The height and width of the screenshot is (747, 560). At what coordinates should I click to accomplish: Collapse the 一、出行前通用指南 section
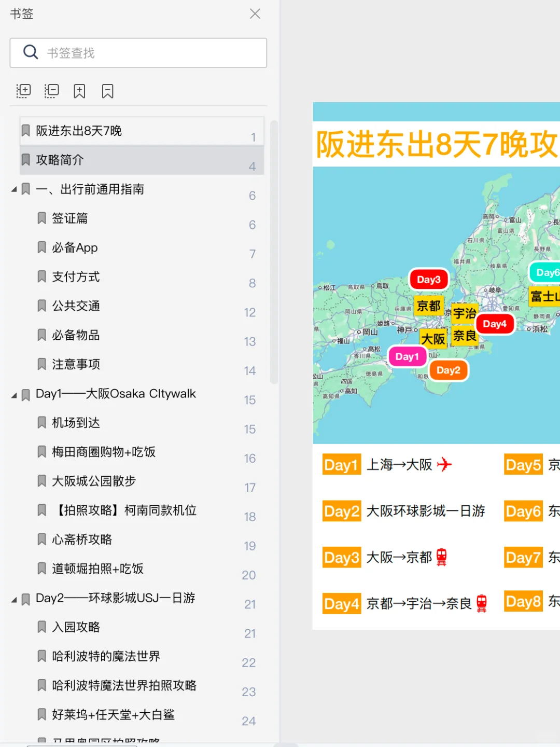[14, 189]
